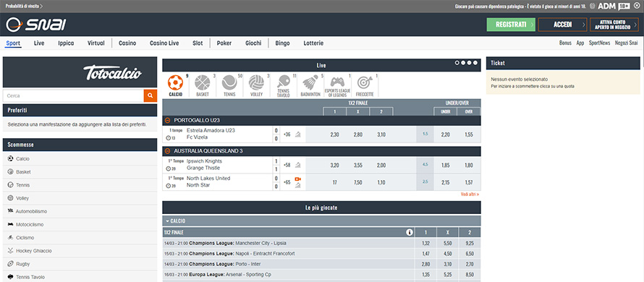The width and height of the screenshot is (644, 282).
Task: Select second carousel dot in Live header
Action: [463, 63]
